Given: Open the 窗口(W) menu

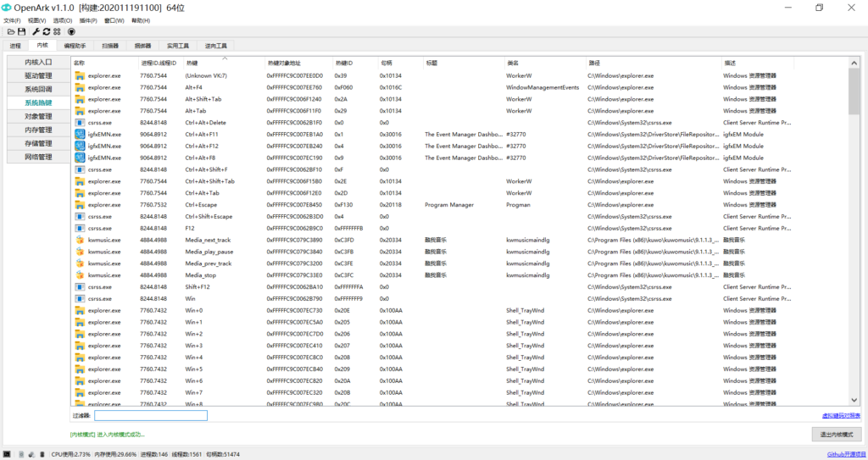Looking at the screenshot, I should 114,20.
